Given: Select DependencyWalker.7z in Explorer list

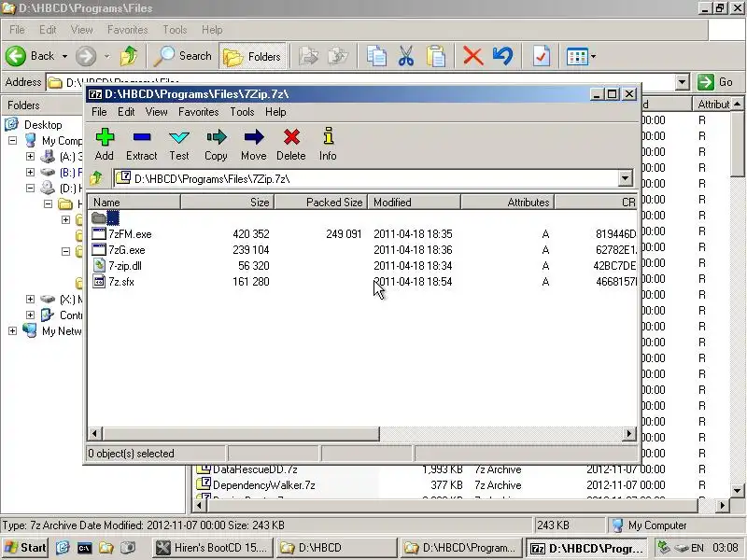Looking at the screenshot, I should click(263, 485).
